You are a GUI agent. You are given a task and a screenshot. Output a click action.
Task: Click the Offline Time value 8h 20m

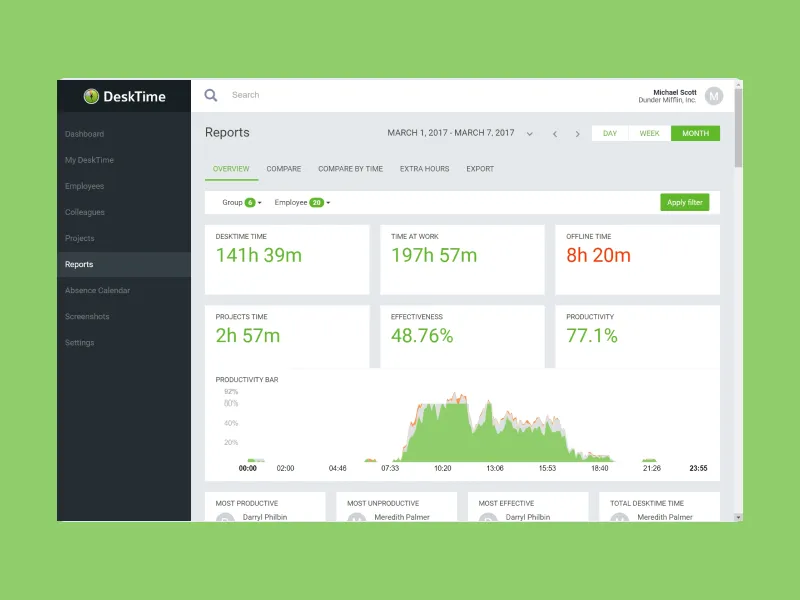[x=598, y=255]
